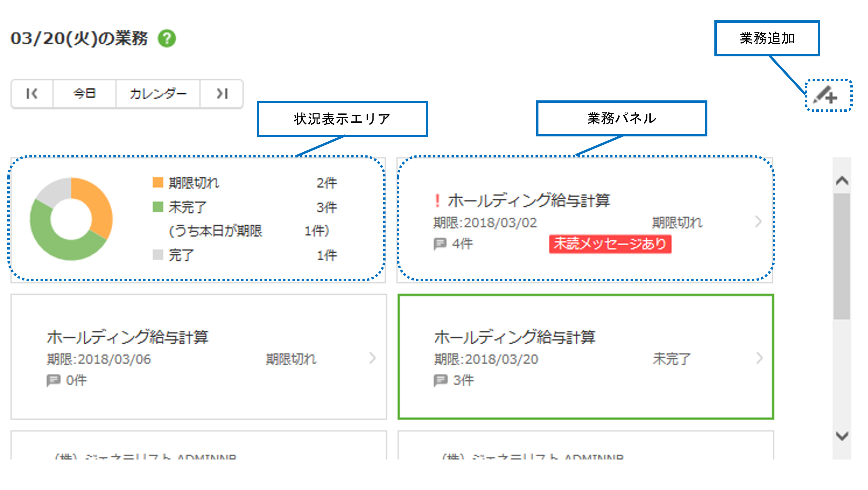
Task: Click green 未完了 legend swatch
Action: coord(158,207)
